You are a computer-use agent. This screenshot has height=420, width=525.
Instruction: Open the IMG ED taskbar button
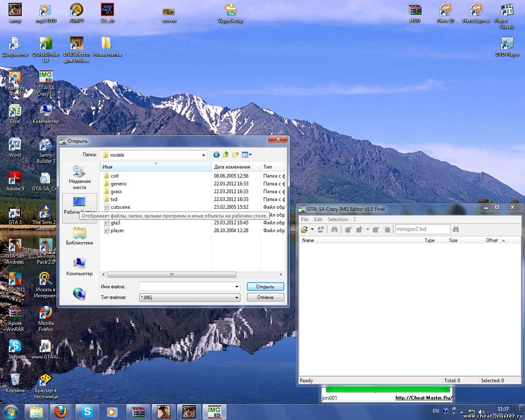coord(214,412)
